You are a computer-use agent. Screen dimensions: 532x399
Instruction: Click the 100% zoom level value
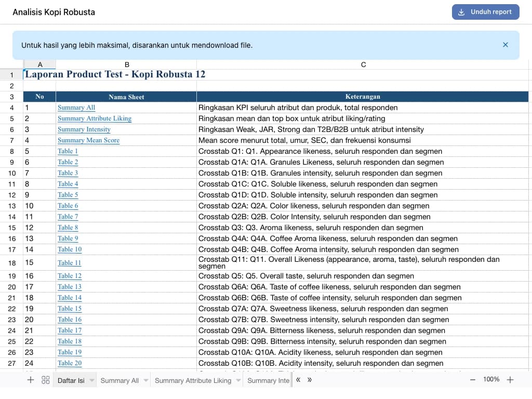491,379
